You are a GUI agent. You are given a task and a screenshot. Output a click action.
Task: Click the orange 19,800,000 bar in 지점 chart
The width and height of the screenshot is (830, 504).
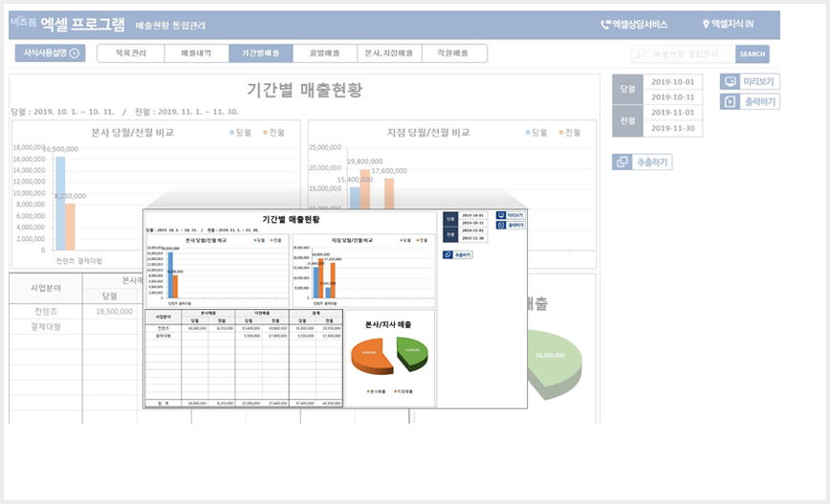(365, 188)
